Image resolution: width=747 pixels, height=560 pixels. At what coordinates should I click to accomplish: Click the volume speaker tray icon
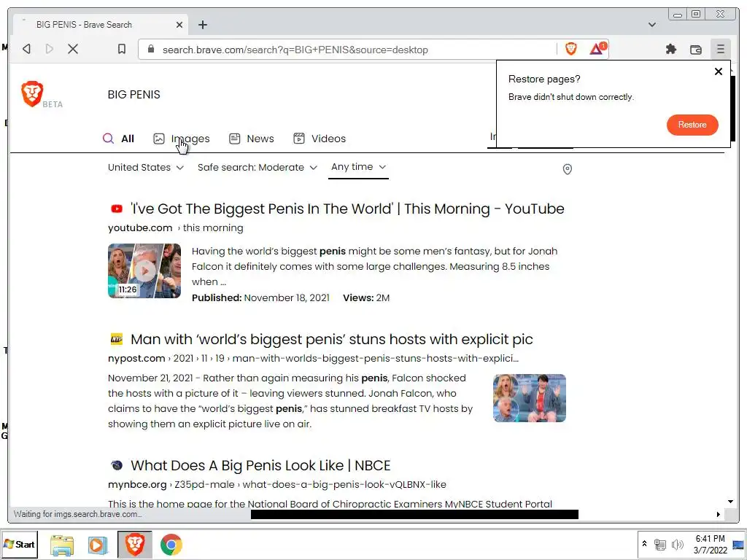pyautogui.click(x=677, y=544)
